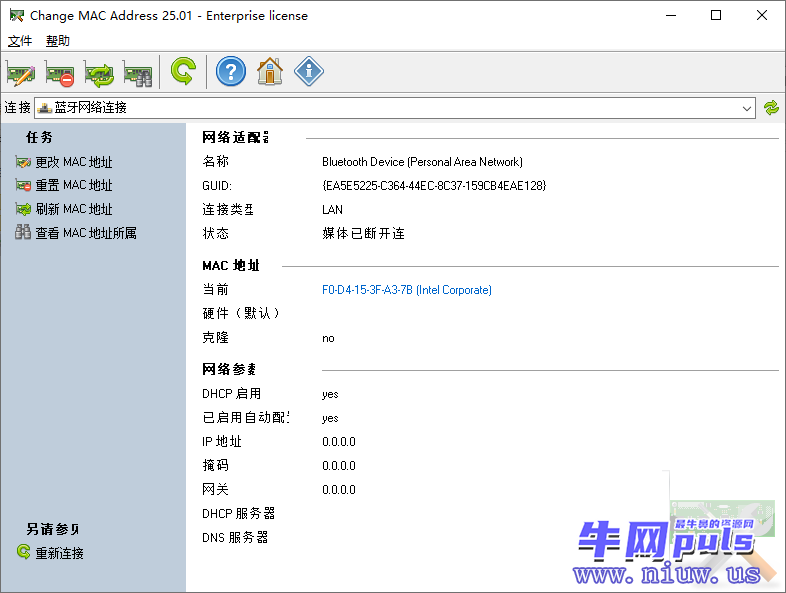Screen dimensions: 786x593
Task: Click the 网关 value 0.0.0.0
Action: pos(339,490)
